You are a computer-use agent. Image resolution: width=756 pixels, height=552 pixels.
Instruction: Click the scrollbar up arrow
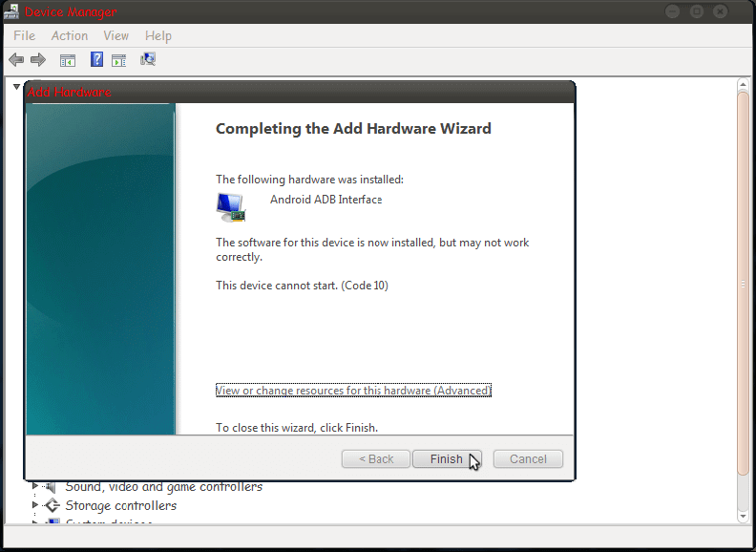[743, 85]
